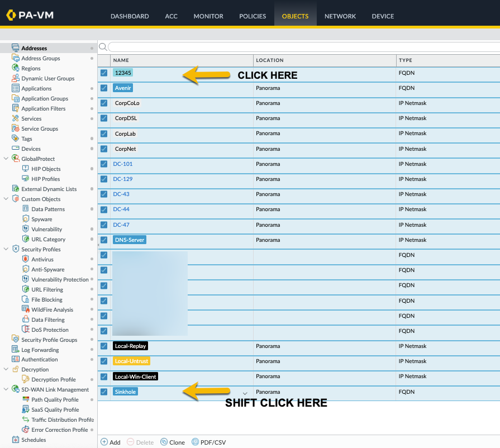This screenshot has width=500, height=448.
Task: Switch to the ACC tab
Action: 172,16
